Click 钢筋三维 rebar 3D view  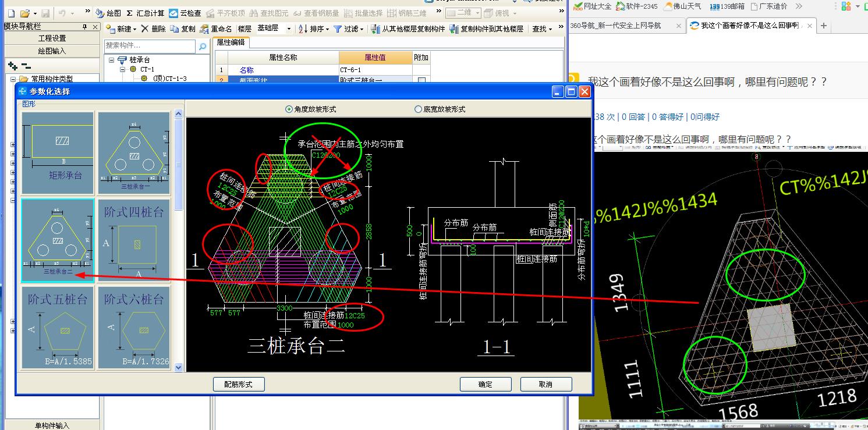(408, 13)
